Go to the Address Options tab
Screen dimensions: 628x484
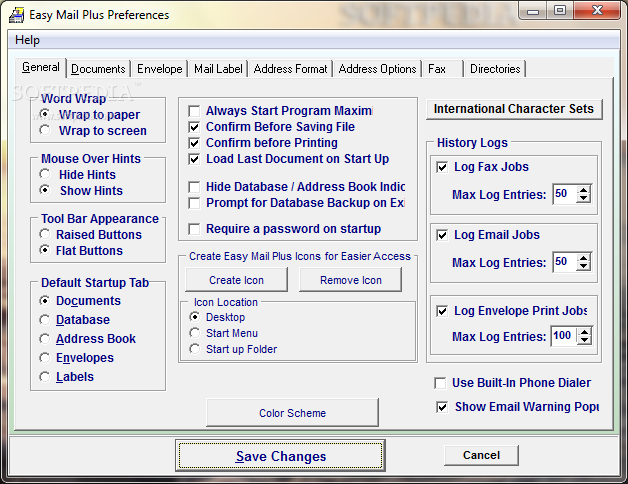377,69
